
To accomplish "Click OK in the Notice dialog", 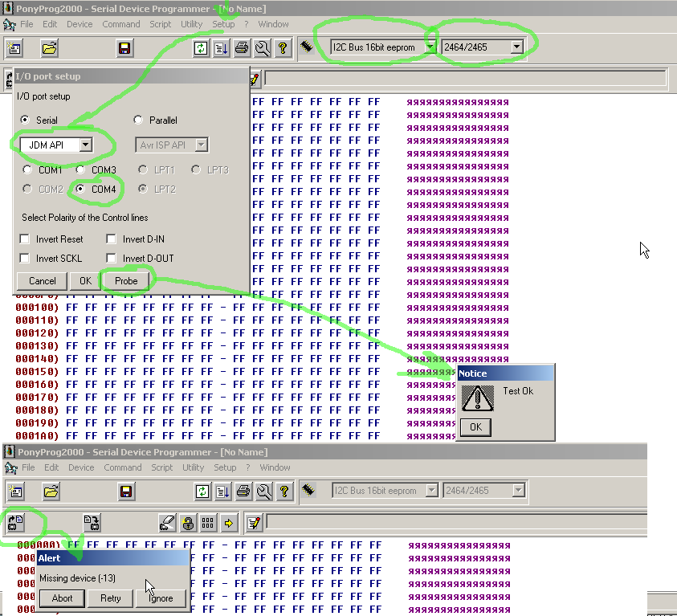I will coord(475,426).
